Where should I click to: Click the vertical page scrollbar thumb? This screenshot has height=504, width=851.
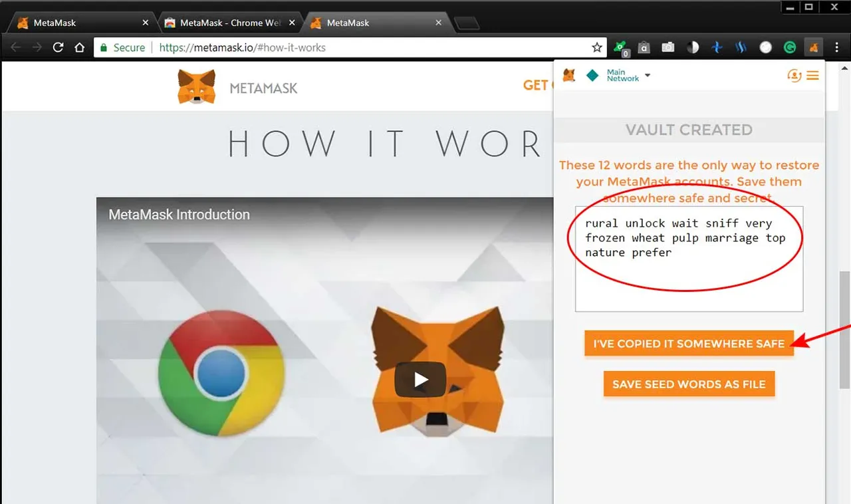point(845,328)
